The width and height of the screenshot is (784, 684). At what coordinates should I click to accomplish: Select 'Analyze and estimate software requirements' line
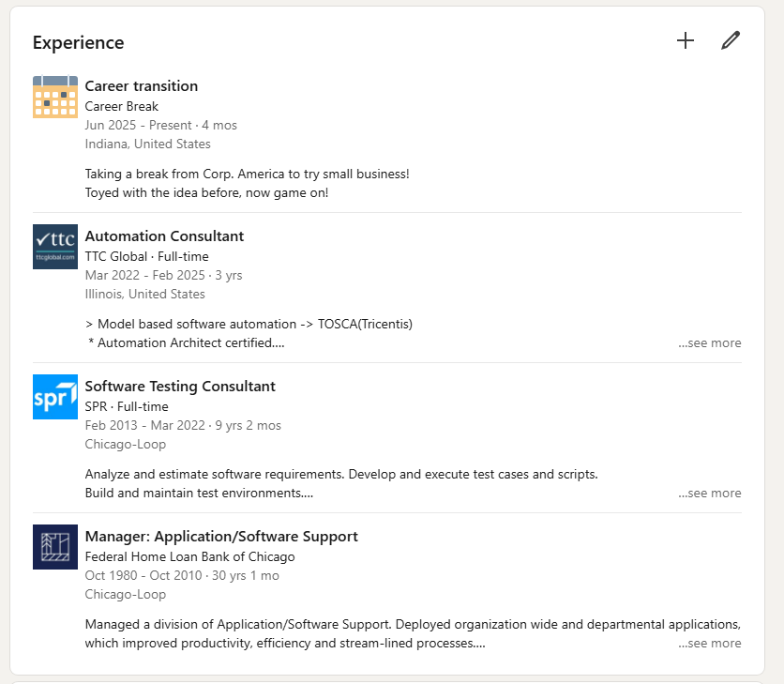pyautogui.click(x=341, y=475)
